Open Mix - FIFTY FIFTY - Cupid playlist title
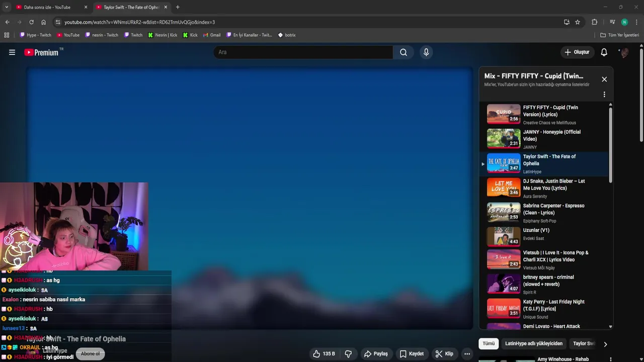This screenshot has height=362, width=644. pyautogui.click(x=533, y=76)
